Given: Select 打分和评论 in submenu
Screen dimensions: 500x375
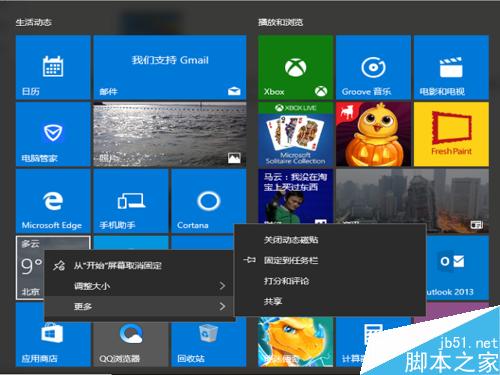Looking at the screenshot, I should [x=330, y=281].
